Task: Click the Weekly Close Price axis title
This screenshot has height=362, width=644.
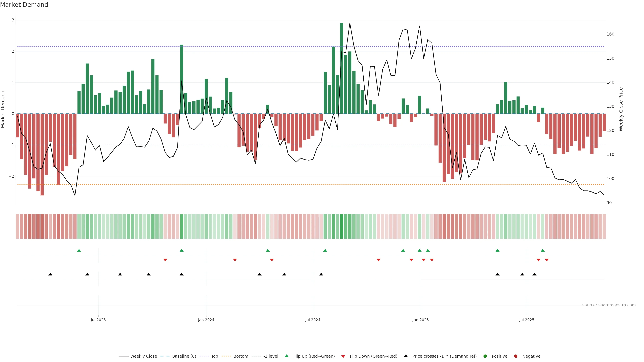Action: click(621, 109)
